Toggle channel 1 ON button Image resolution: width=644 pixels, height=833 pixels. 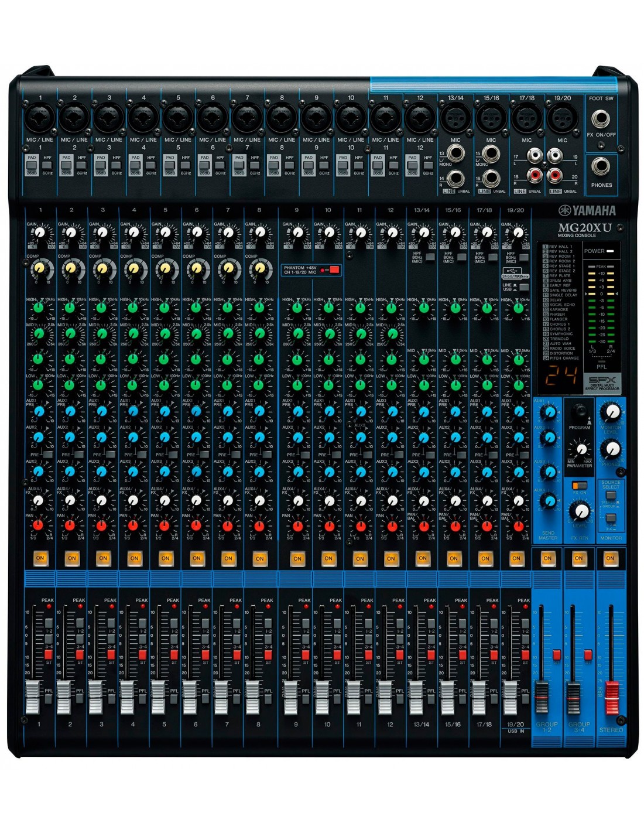click(40, 558)
